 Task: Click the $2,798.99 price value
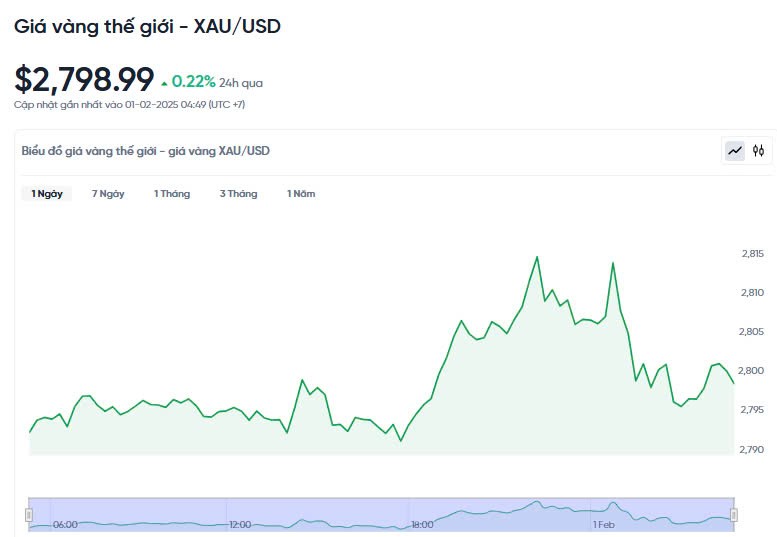click(x=84, y=79)
